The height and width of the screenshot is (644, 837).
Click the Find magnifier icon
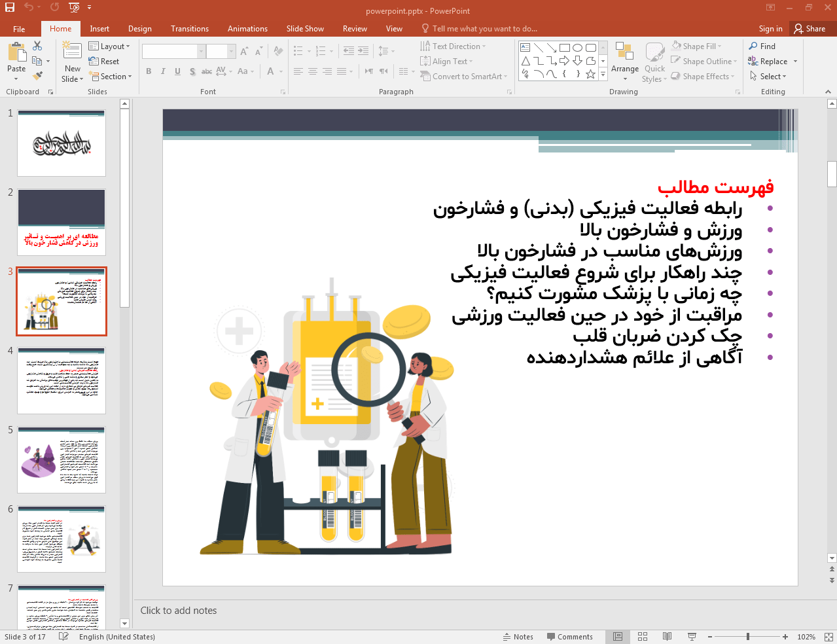click(753, 46)
